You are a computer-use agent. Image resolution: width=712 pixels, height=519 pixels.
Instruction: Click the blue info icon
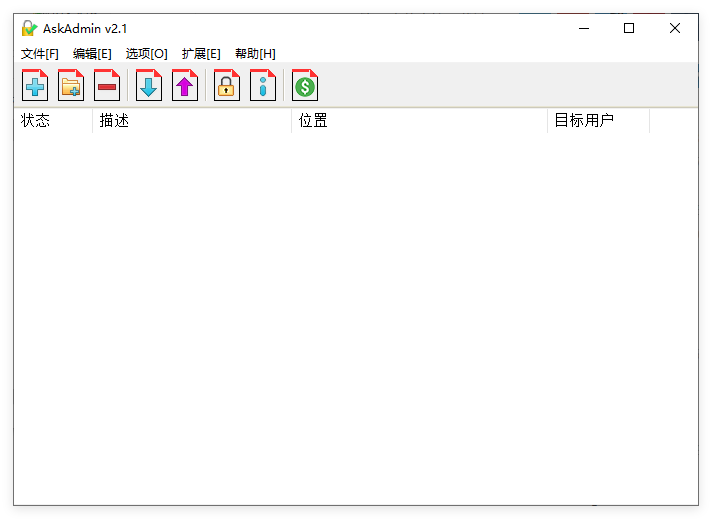(x=263, y=85)
